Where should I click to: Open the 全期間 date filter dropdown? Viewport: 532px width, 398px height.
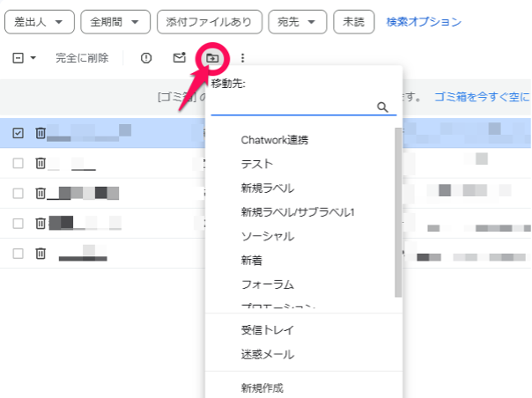pyautogui.click(x=115, y=22)
